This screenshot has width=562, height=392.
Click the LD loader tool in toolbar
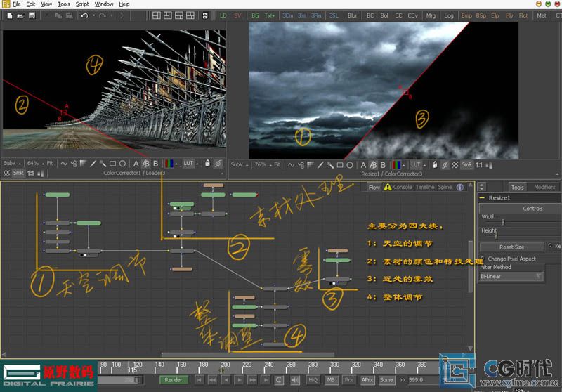223,15
